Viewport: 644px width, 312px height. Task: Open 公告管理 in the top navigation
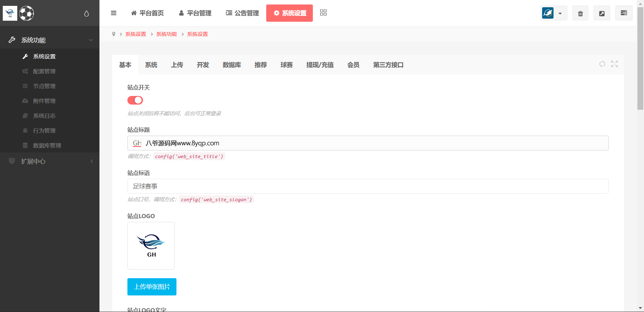(242, 13)
